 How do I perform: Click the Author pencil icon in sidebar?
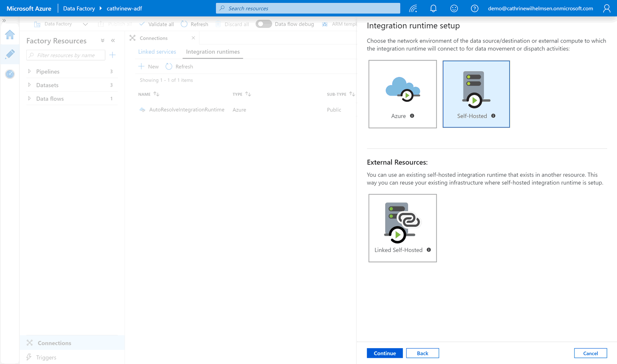tap(10, 54)
